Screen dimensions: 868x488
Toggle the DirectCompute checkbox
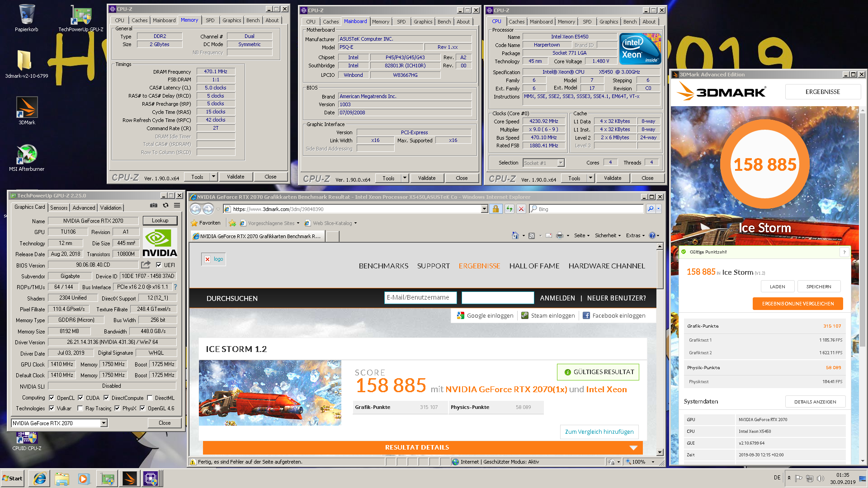coord(106,398)
